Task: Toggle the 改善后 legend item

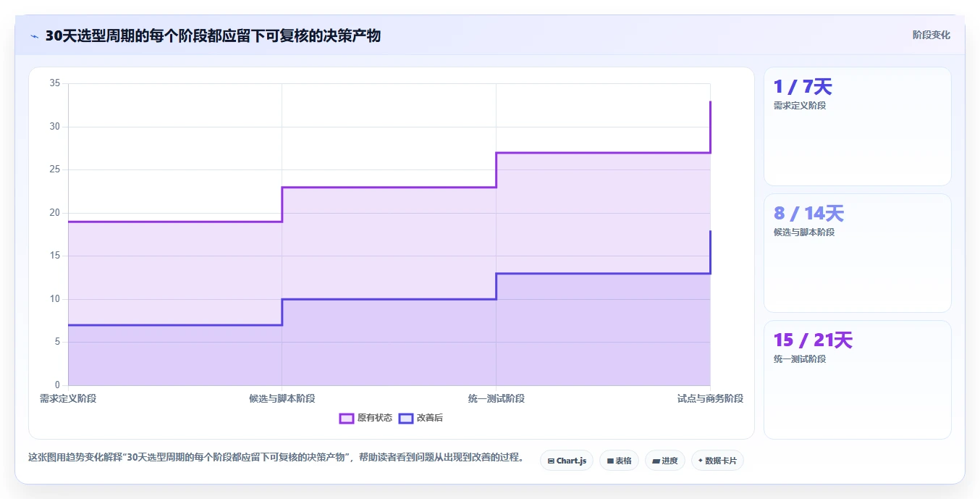Action: tap(421, 418)
